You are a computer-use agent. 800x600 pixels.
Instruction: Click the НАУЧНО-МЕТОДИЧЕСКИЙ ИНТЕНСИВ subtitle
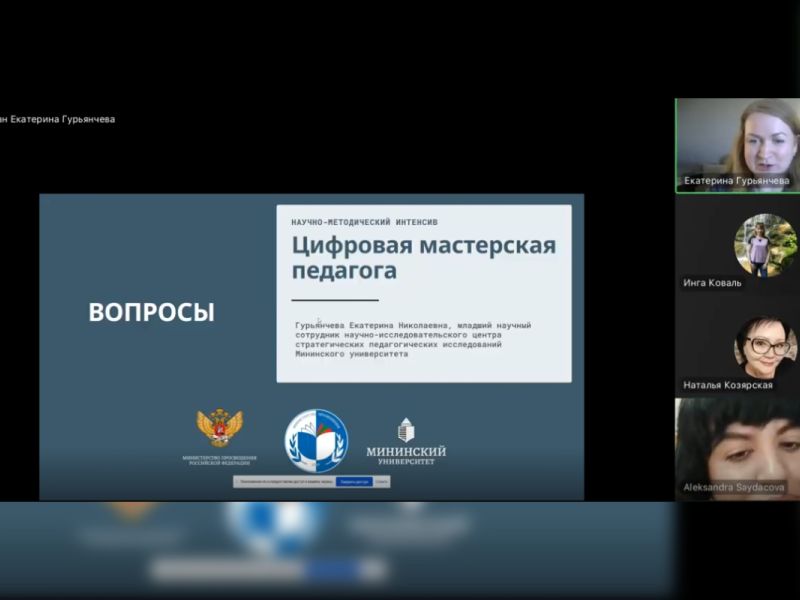tap(364, 222)
